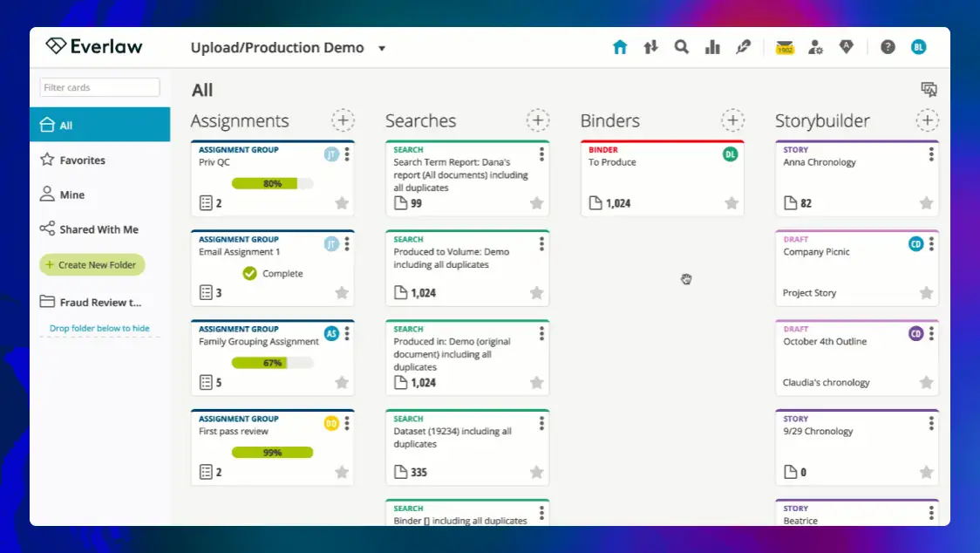This screenshot has width=980, height=553.
Task: Click the AS avatar on Family Grouping Assignment
Action: point(331,333)
